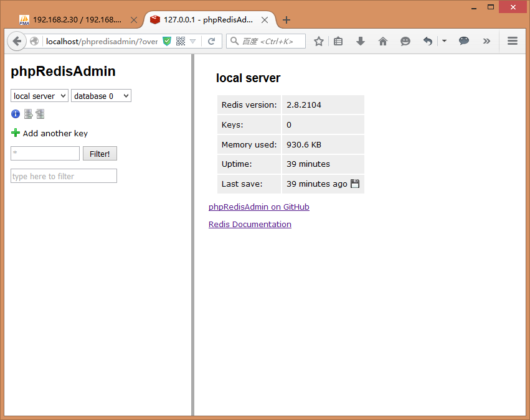Screen dimensions: 530x420
Task: Open a new tab with plus button
Action: click(286, 20)
